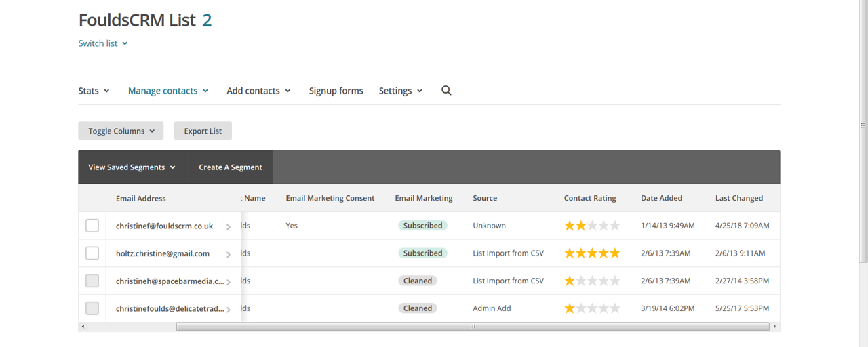Sort by Source column header
Image resolution: width=868 pixels, height=347 pixels.
click(485, 198)
